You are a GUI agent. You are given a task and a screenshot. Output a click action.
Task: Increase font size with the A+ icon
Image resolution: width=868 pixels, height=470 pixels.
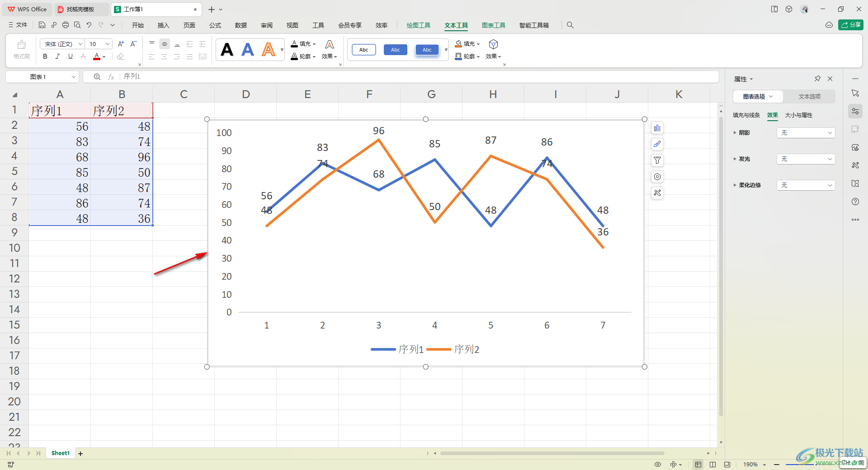point(121,44)
